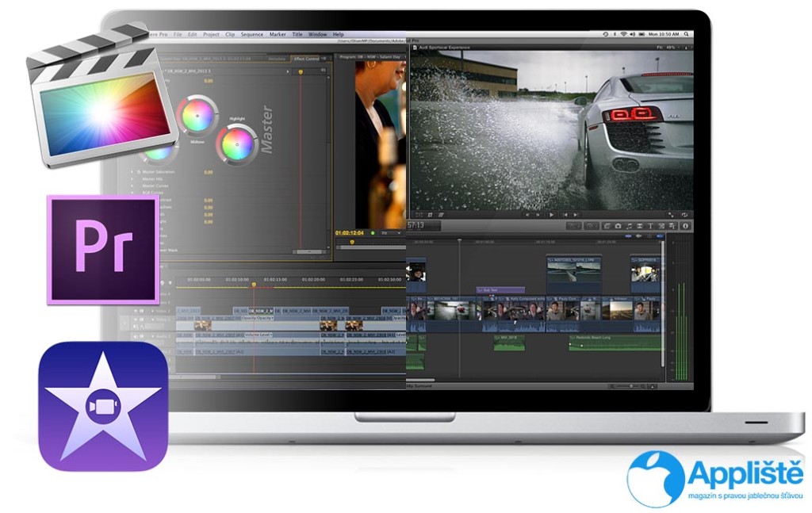The height and width of the screenshot is (513, 812).
Task: Open the Bluetooth menu bar icon
Action: click(615, 34)
